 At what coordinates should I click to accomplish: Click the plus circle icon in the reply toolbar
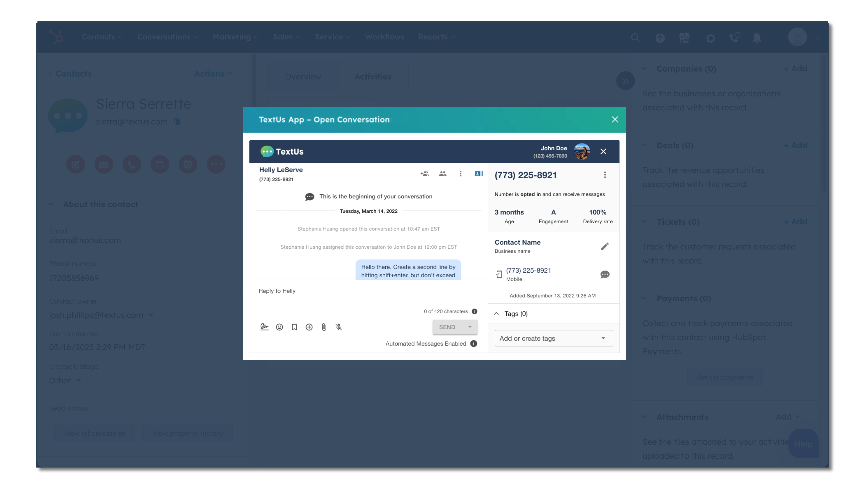point(309,327)
